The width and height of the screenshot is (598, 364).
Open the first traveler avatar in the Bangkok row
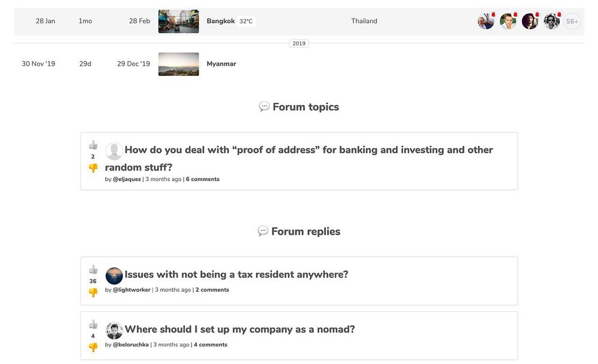[486, 22]
